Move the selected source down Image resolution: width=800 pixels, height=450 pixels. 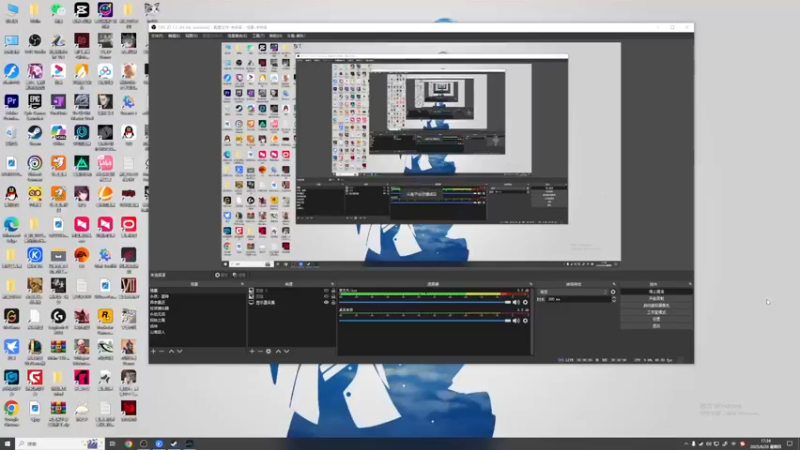287,352
